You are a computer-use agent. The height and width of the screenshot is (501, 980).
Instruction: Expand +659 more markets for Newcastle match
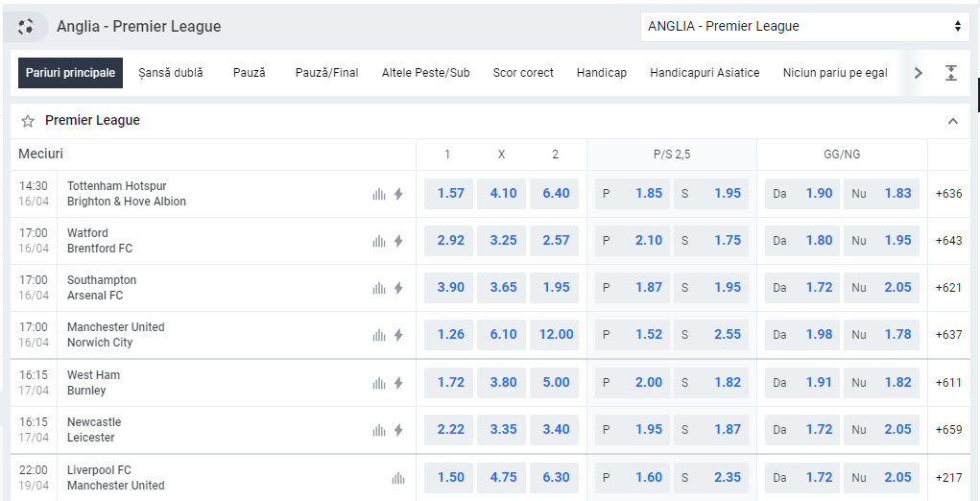(x=948, y=430)
